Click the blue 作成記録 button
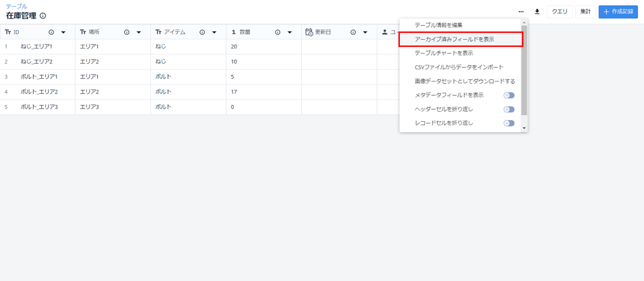Screen dimensions: 644x281 (x=618, y=12)
